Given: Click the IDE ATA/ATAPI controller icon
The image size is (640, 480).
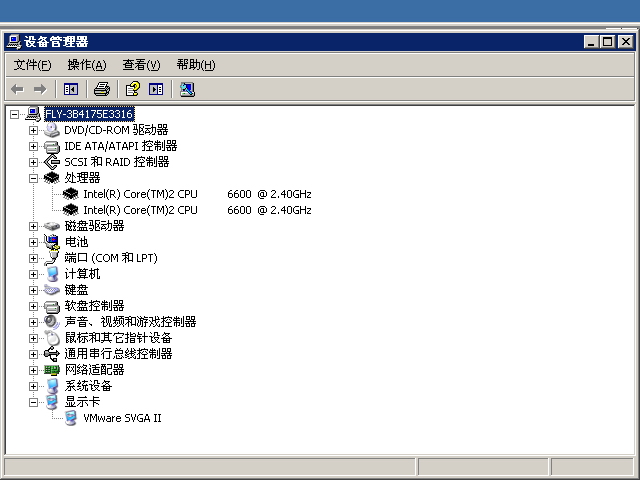Looking at the screenshot, I should click(x=51, y=146).
